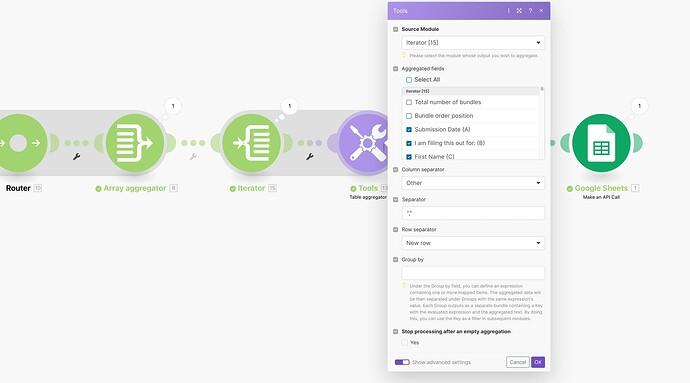The height and width of the screenshot is (383, 690).
Task: Click the Array aggregator success checkmark
Action: 99,188
